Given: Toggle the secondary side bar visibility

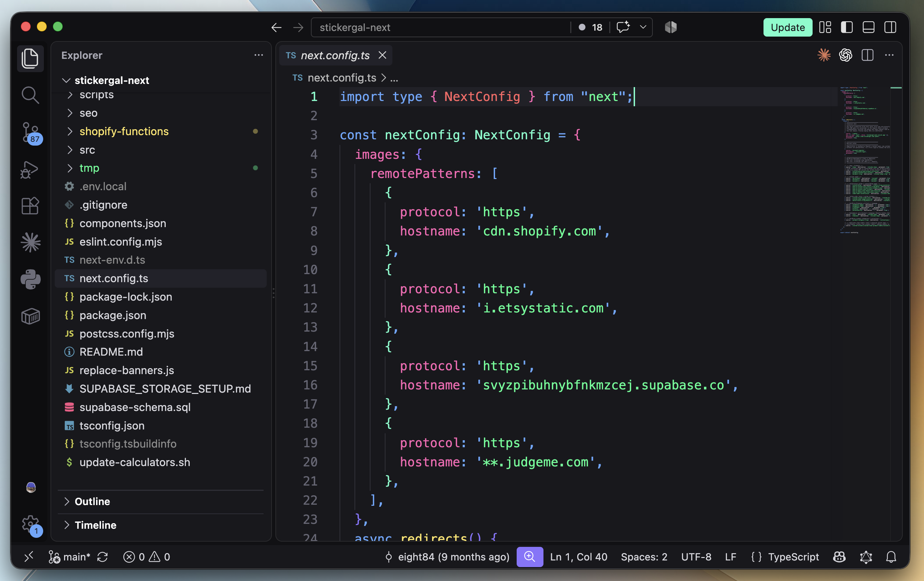Looking at the screenshot, I should tap(890, 28).
